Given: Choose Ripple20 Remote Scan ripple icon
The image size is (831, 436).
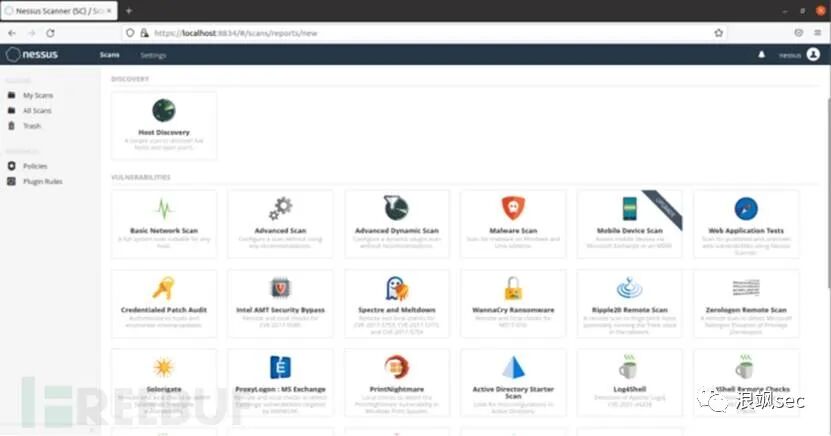Looking at the screenshot, I should [630, 288].
